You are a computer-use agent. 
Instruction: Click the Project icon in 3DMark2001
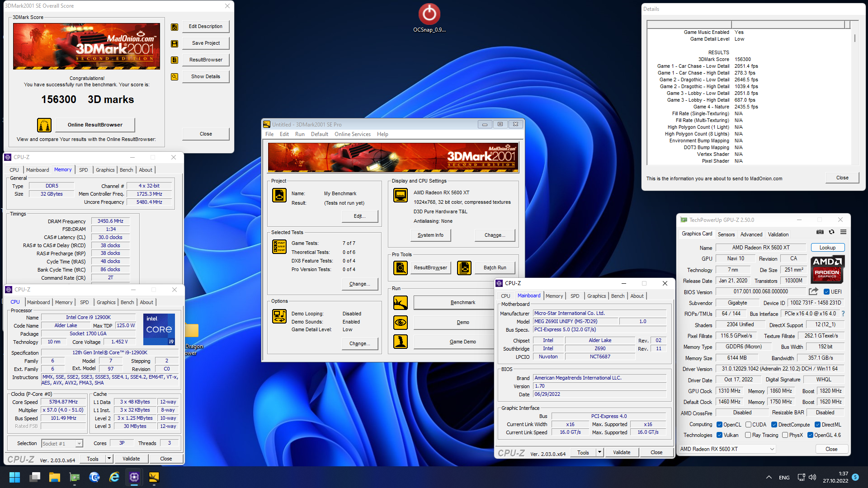tap(279, 195)
